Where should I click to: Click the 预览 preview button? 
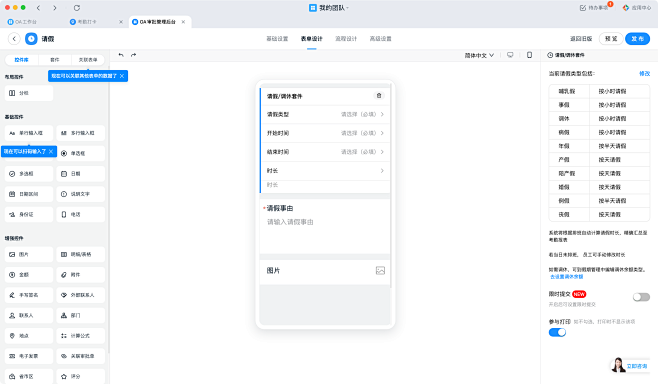[611, 39]
